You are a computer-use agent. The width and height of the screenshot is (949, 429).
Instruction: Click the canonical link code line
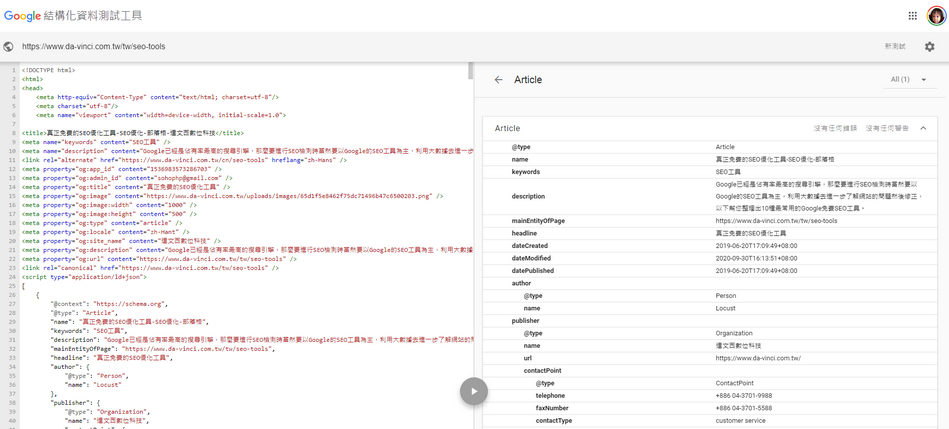coord(150,267)
